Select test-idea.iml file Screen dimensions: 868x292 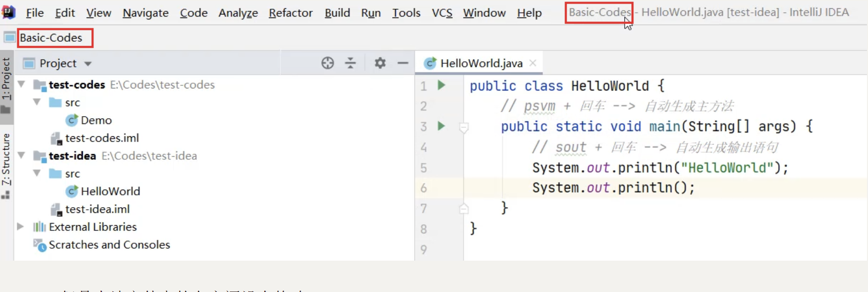[97, 209]
